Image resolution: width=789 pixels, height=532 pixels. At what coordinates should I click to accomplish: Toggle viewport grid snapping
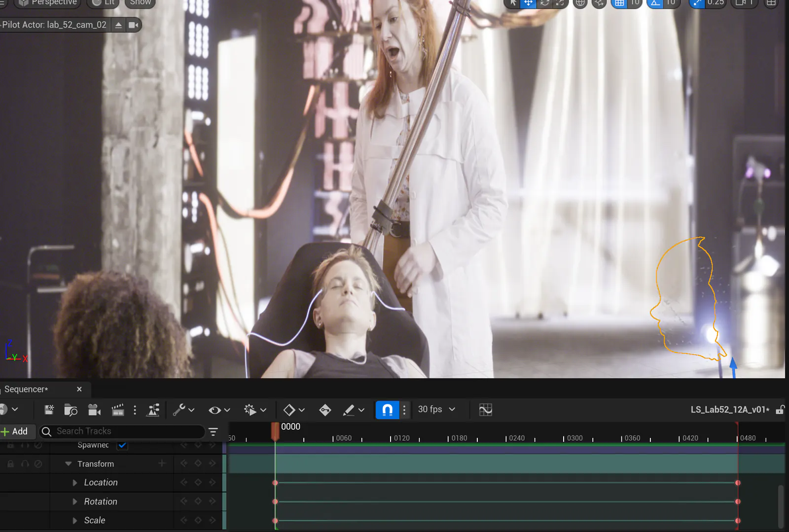(x=619, y=3)
